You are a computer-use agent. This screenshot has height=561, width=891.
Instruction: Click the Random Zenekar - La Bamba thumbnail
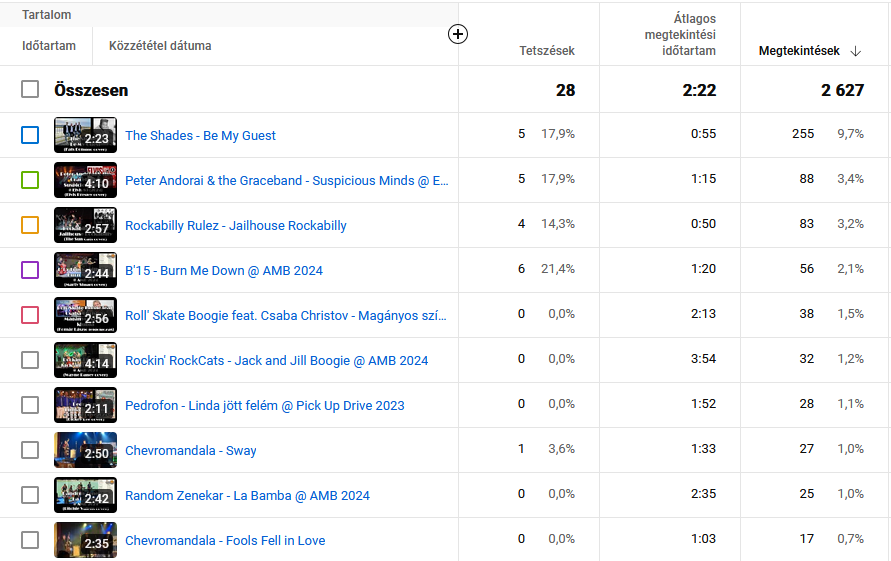coord(85,495)
